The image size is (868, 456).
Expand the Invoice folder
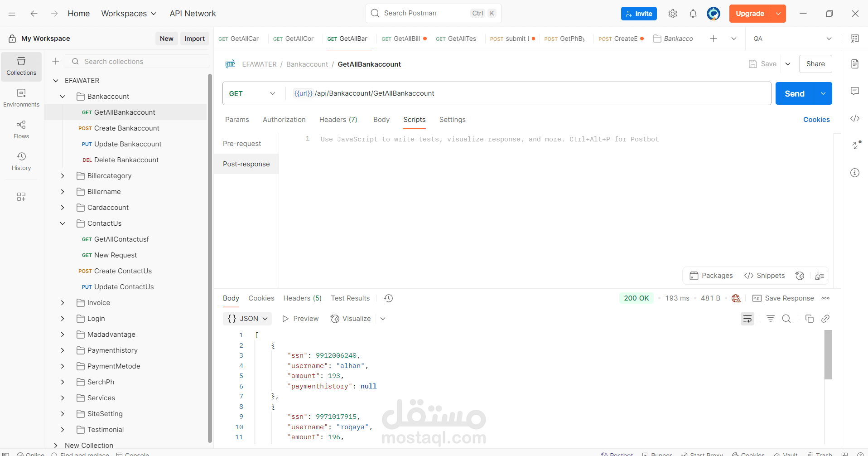63,303
